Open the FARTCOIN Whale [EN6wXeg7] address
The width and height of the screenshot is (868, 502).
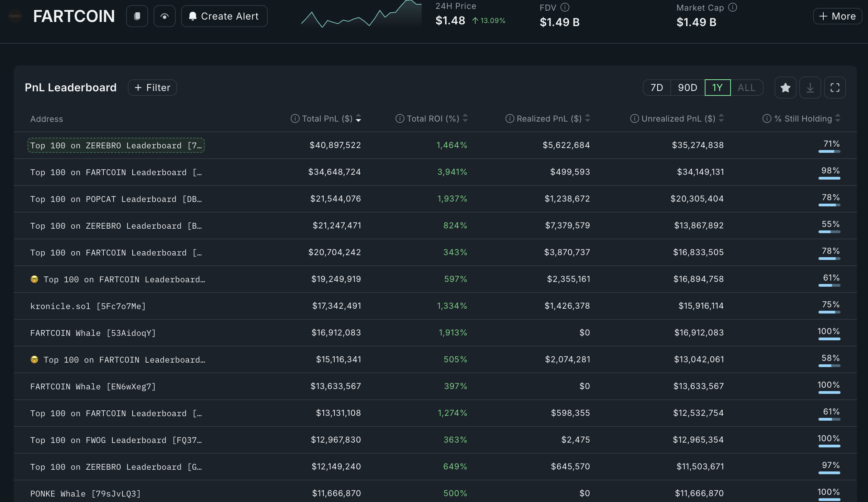[x=93, y=387]
